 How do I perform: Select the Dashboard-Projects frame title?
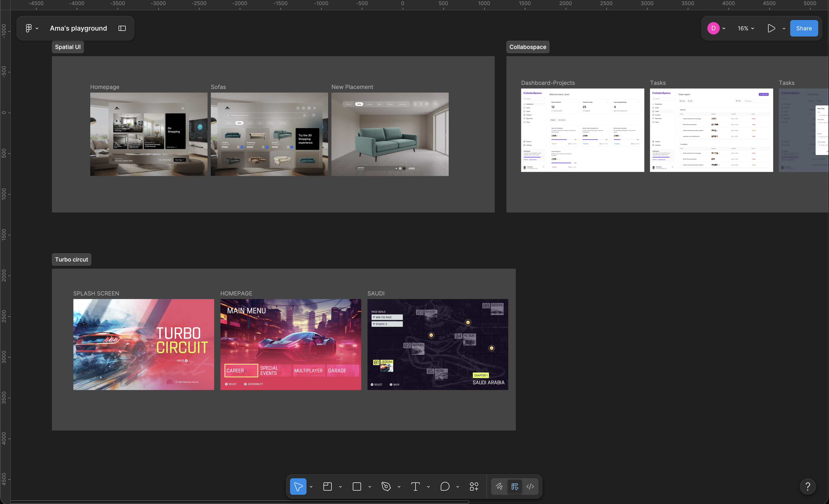[548, 83]
